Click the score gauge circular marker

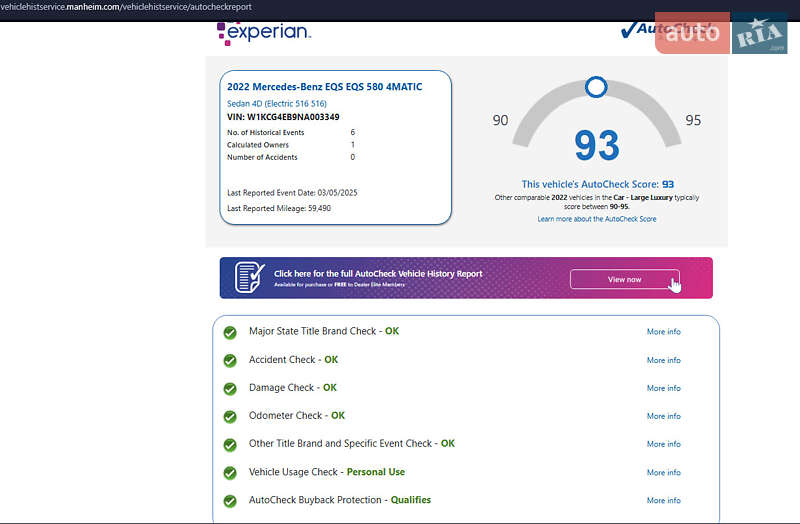(596, 87)
